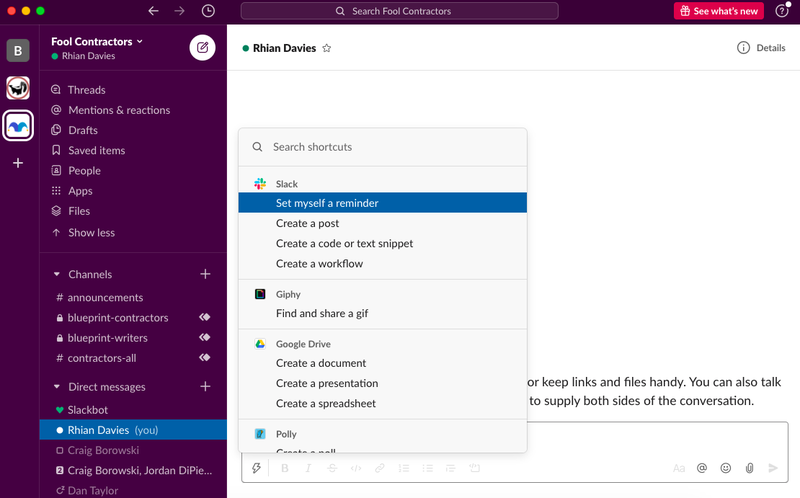Toggle inline code formatting
Screen dimensions: 800x498
pos(356,468)
